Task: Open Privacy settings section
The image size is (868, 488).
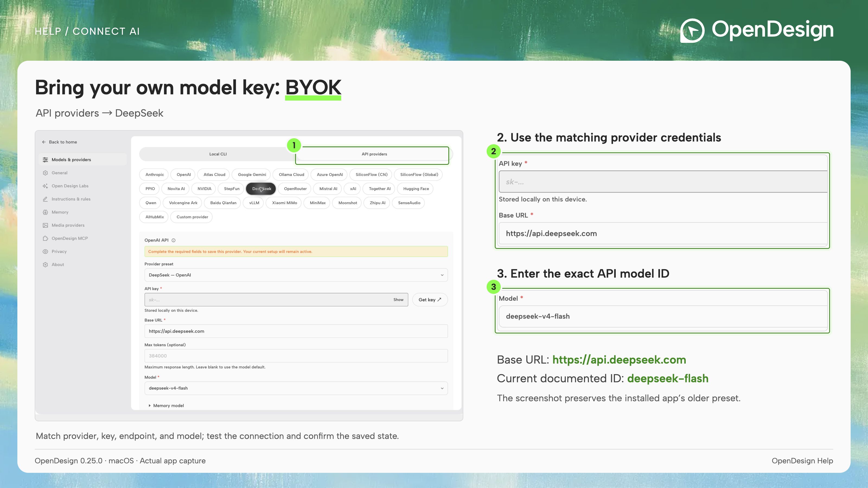Action: coord(82,252)
